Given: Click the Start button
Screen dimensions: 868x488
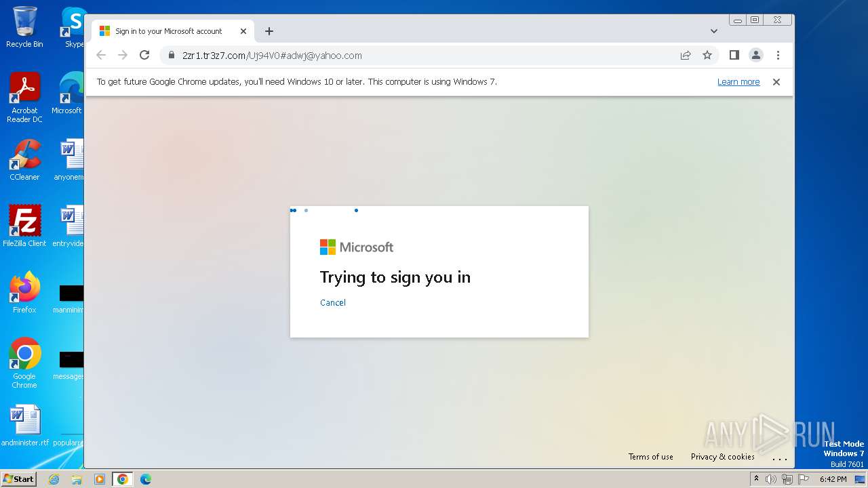Looking at the screenshot, I should pos(18,479).
